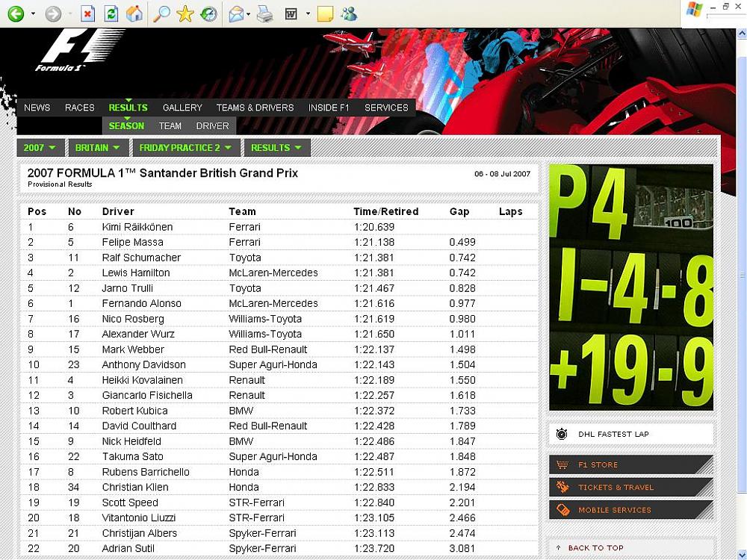Click team name Super Aguri-Honda for Takuma Sato
Viewport: 747px width, 560px height.
click(x=273, y=457)
